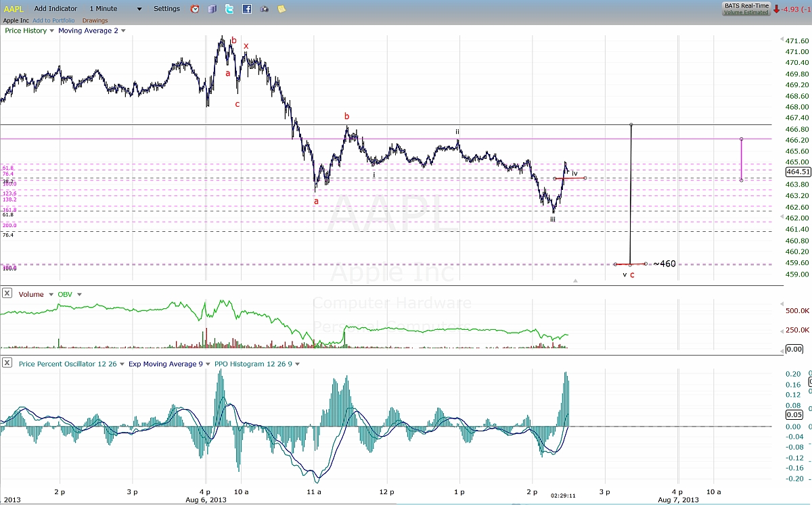Click the 12 p time axis label
Screen dimensions: 812x505
(x=386, y=493)
